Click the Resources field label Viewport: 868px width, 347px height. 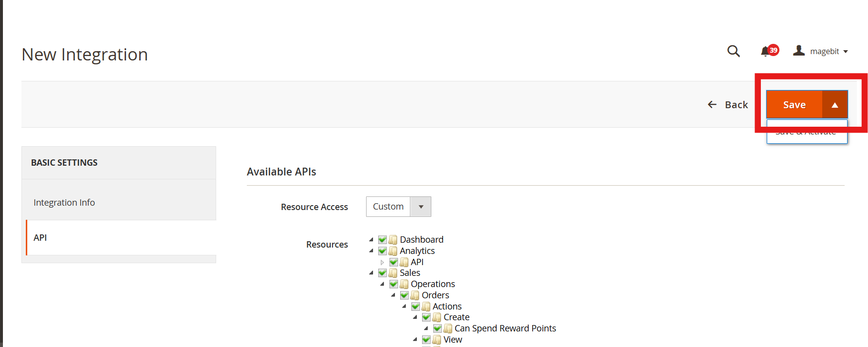tap(327, 245)
